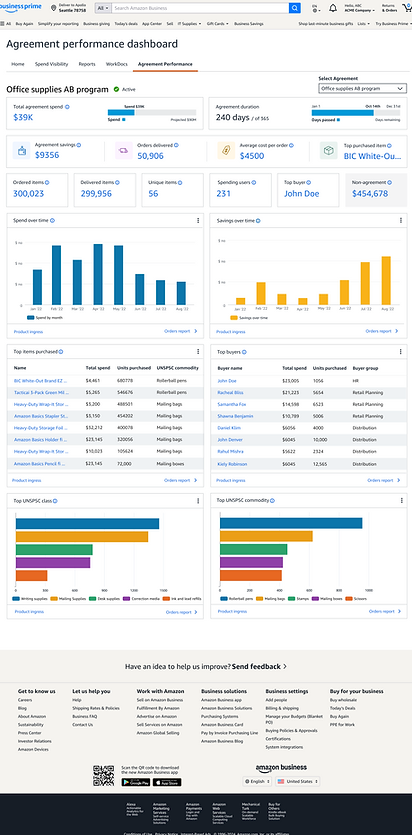Click the Aug '22 bar in Savings over time

386,281
